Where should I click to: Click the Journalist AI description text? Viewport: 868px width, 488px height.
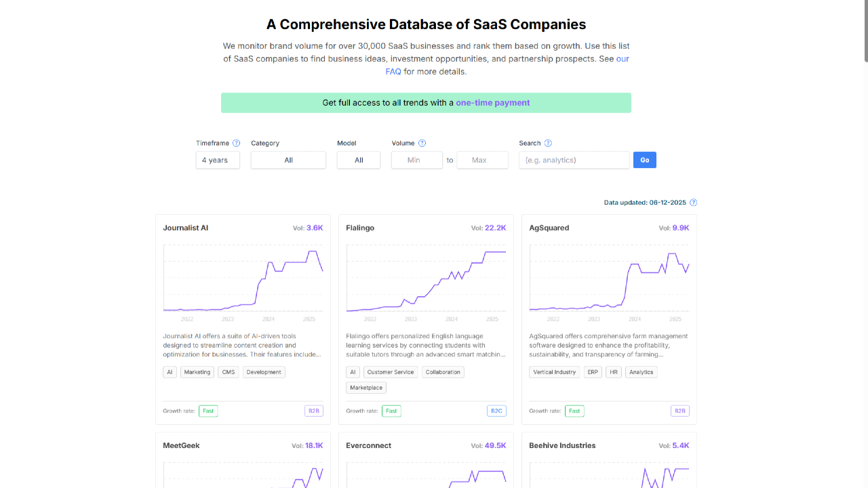(x=242, y=345)
